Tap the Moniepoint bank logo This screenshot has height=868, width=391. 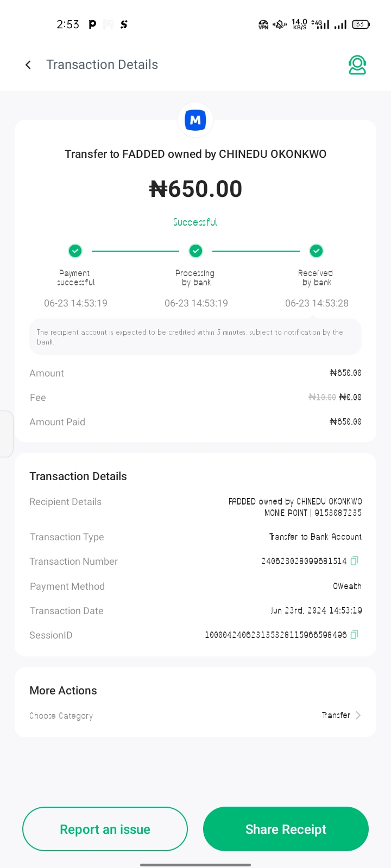[195, 120]
